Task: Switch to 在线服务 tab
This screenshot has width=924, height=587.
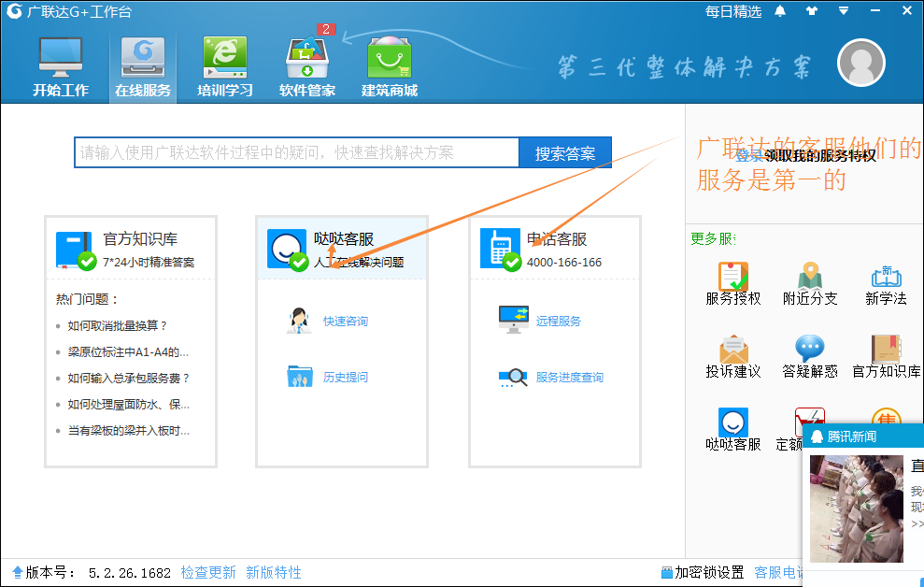Action: (143, 66)
